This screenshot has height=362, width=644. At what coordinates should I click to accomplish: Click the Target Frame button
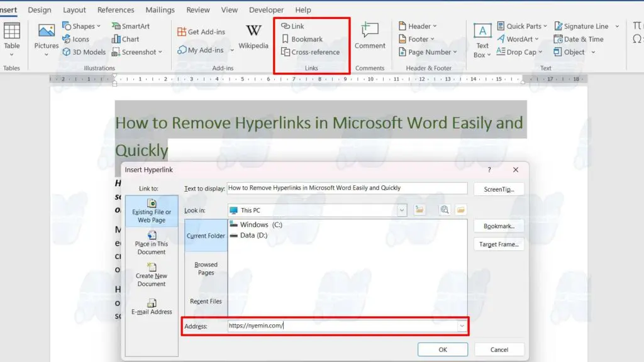[499, 244]
